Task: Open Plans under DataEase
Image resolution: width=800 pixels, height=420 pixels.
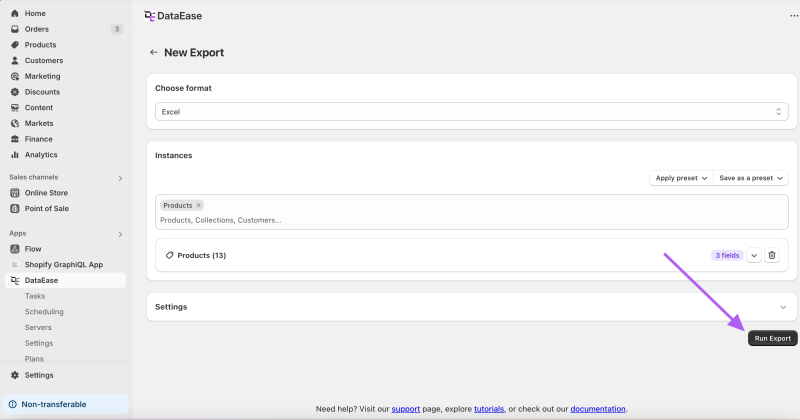Action: tap(34, 359)
